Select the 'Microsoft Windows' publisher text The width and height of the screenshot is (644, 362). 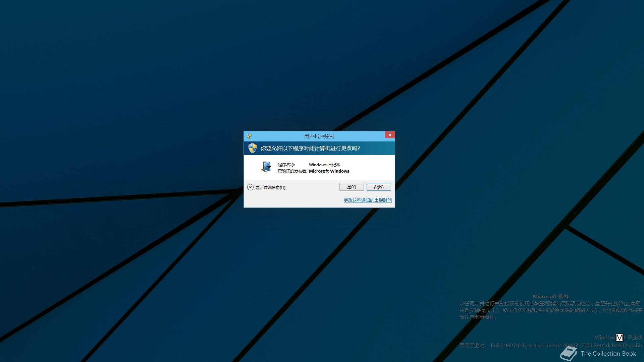click(x=329, y=171)
